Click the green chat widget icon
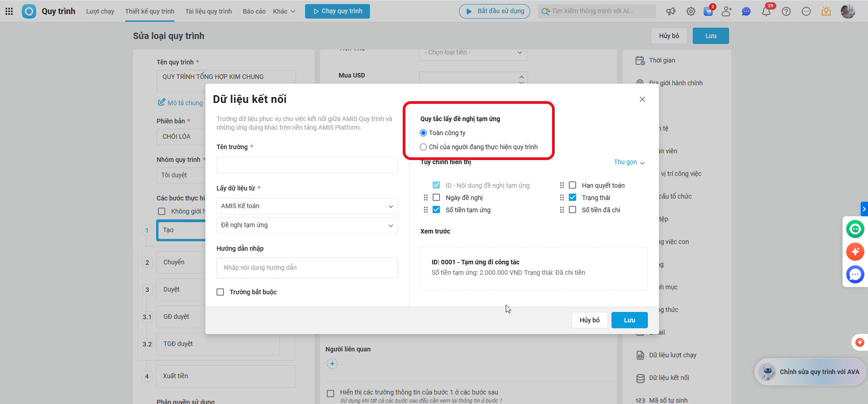 855,229
